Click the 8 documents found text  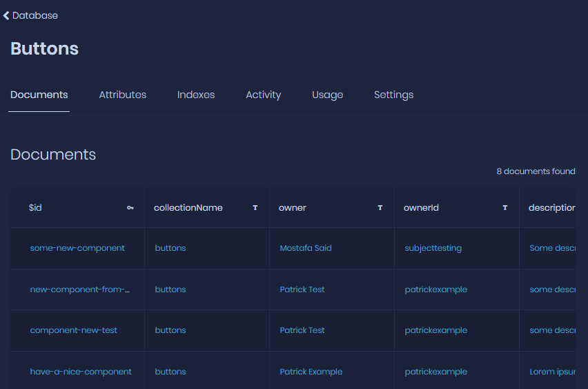[x=536, y=171]
